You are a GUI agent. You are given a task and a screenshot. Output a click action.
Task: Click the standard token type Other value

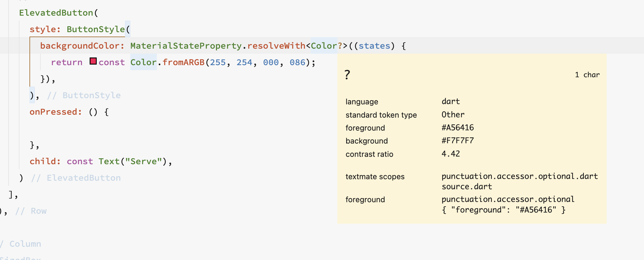pos(453,115)
